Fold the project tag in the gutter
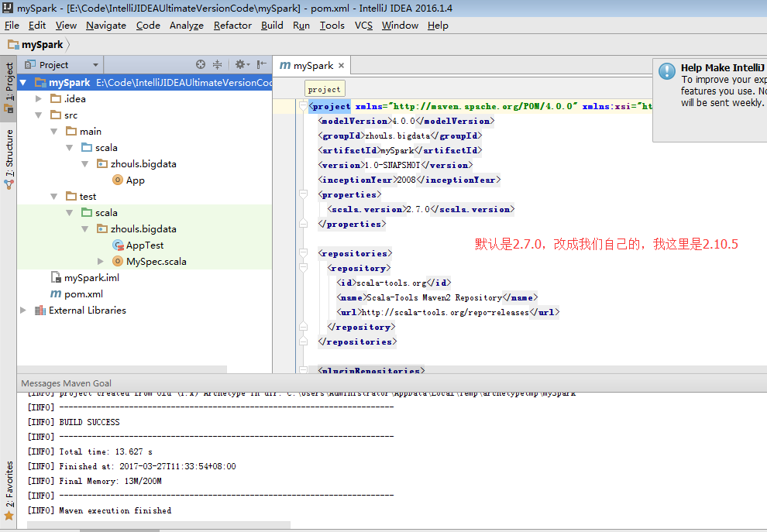The height and width of the screenshot is (532, 767). point(303,106)
